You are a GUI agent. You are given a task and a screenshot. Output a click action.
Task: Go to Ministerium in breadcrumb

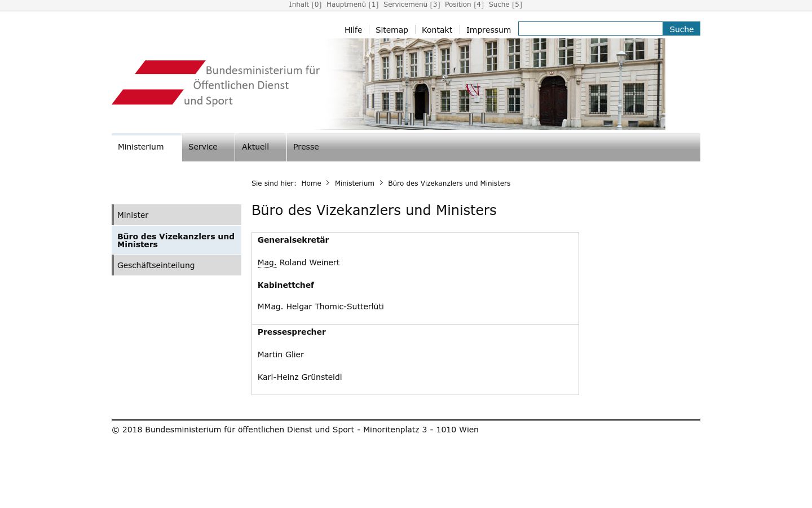[355, 183]
